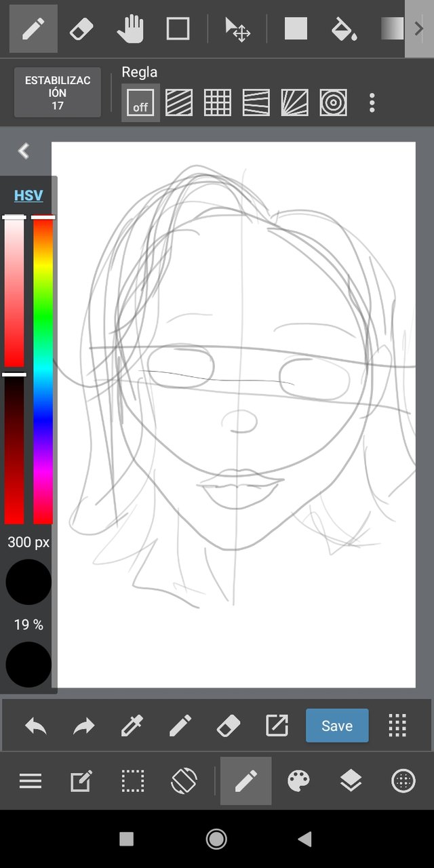Adjust the saturation slider bar
434x868 pixels.
pos(14,292)
